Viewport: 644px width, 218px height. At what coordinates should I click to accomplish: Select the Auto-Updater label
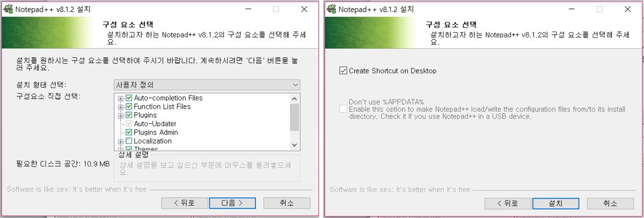coord(155,123)
